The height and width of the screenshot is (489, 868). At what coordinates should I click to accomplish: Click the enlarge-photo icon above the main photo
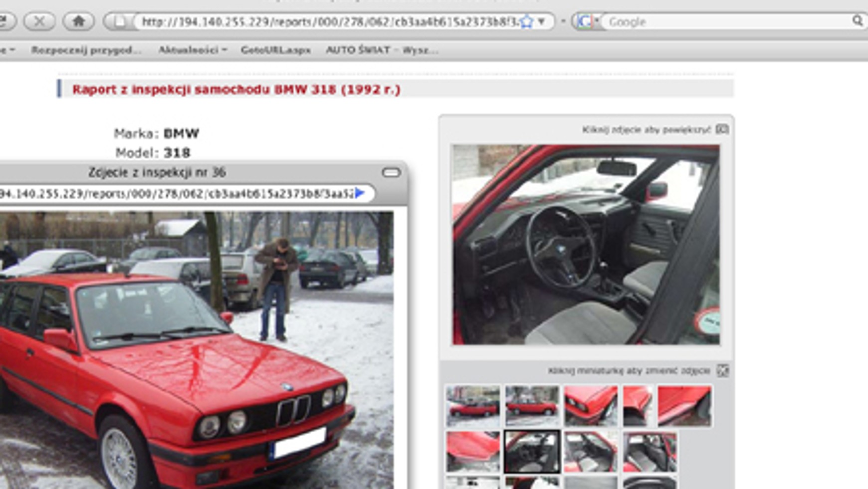pyautogui.click(x=722, y=130)
